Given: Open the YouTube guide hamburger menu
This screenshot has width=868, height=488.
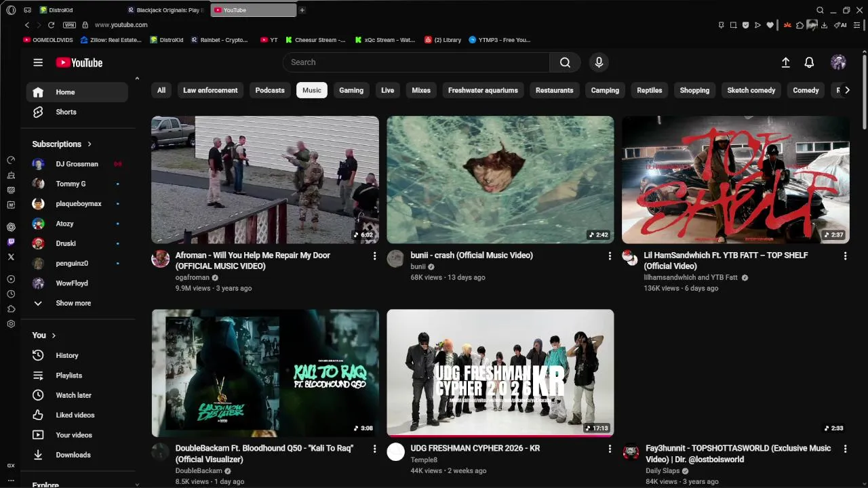Looking at the screenshot, I should click(x=38, y=62).
